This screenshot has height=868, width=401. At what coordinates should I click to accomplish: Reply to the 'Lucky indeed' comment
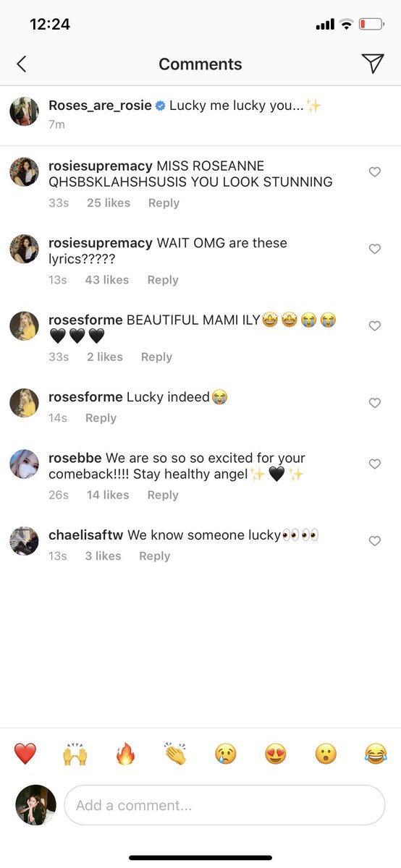[101, 418]
